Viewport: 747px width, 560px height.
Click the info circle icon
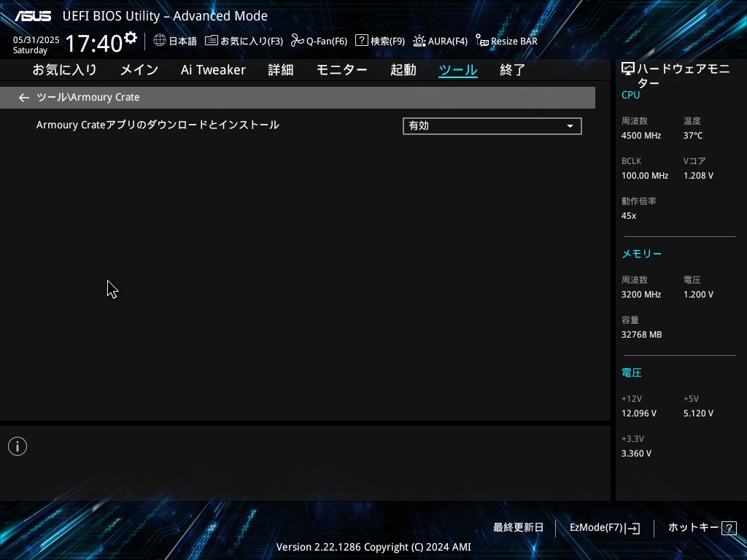(18, 446)
